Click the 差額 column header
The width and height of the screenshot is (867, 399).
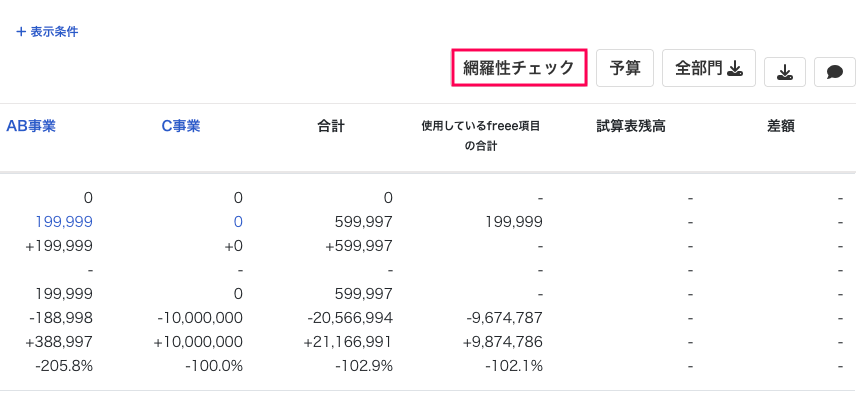(x=781, y=126)
